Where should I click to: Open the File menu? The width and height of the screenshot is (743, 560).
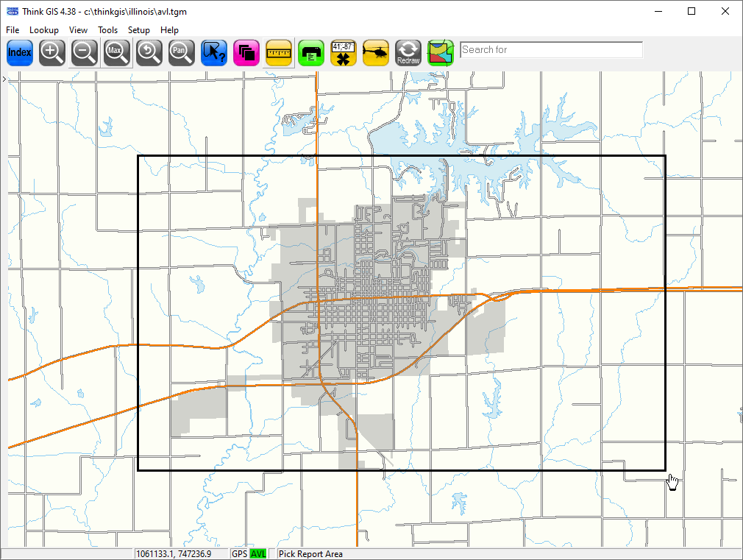click(x=13, y=30)
